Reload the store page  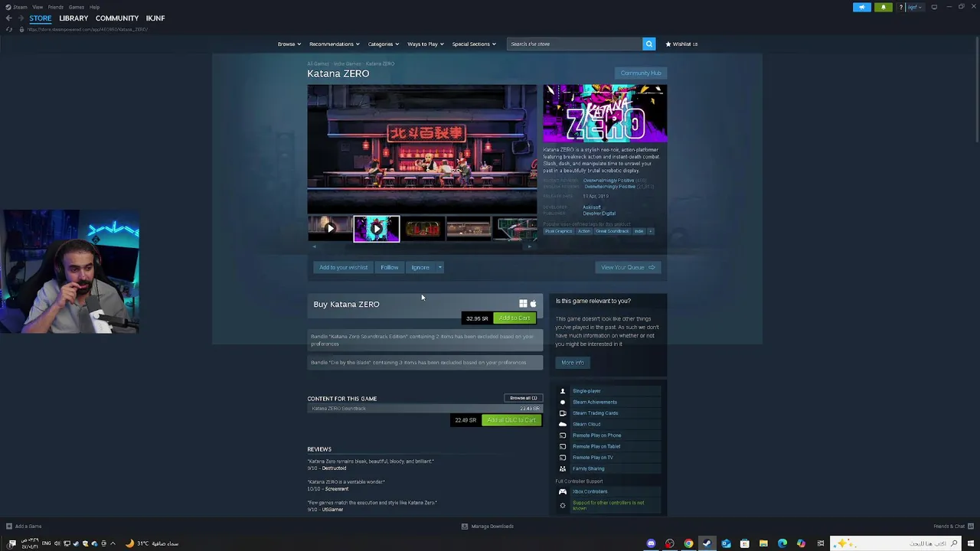tap(9, 29)
